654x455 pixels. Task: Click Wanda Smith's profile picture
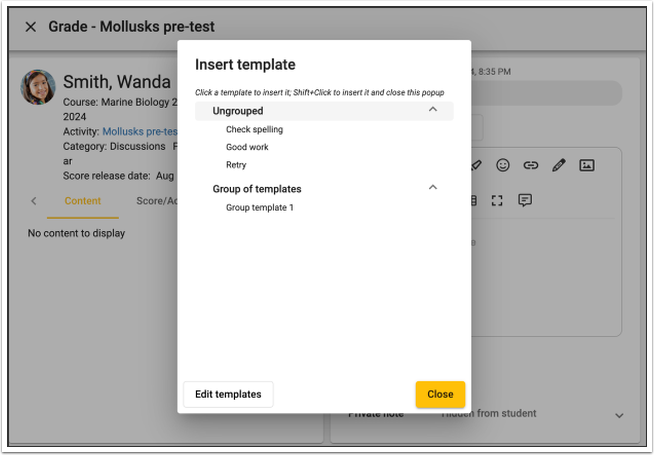coord(38,87)
